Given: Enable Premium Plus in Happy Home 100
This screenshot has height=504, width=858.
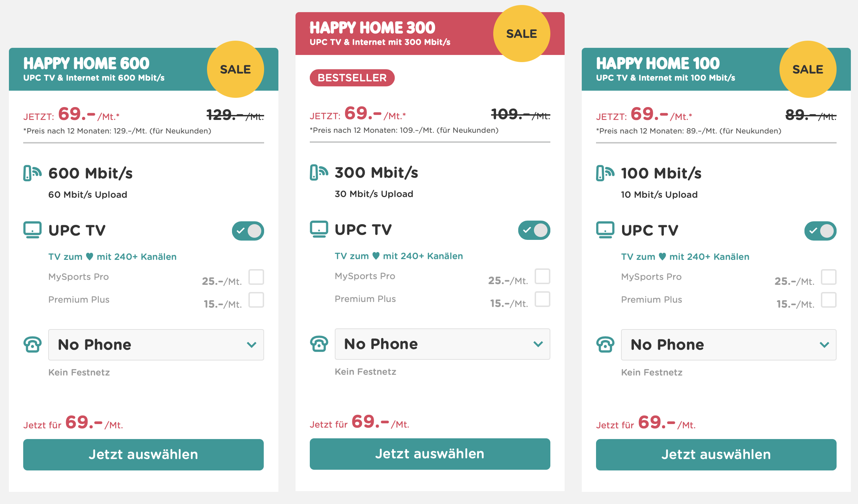Looking at the screenshot, I should (829, 300).
